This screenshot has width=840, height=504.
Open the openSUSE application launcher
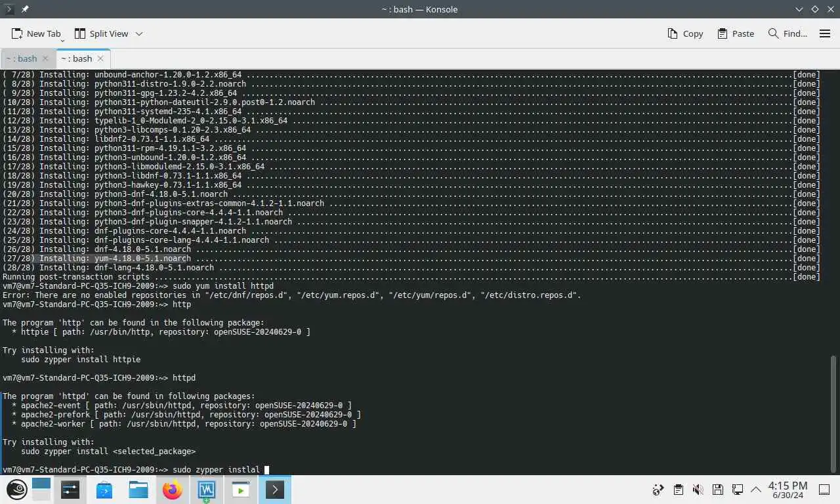[17, 490]
